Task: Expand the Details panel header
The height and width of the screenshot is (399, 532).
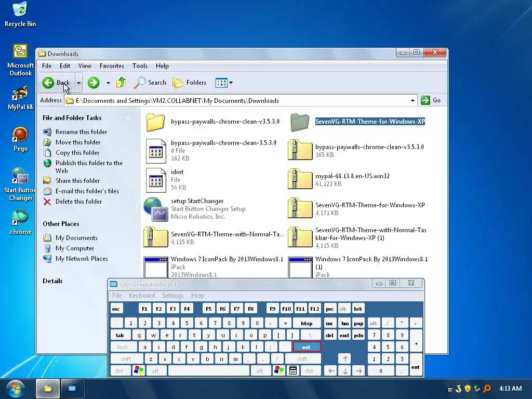Action: point(52,281)
